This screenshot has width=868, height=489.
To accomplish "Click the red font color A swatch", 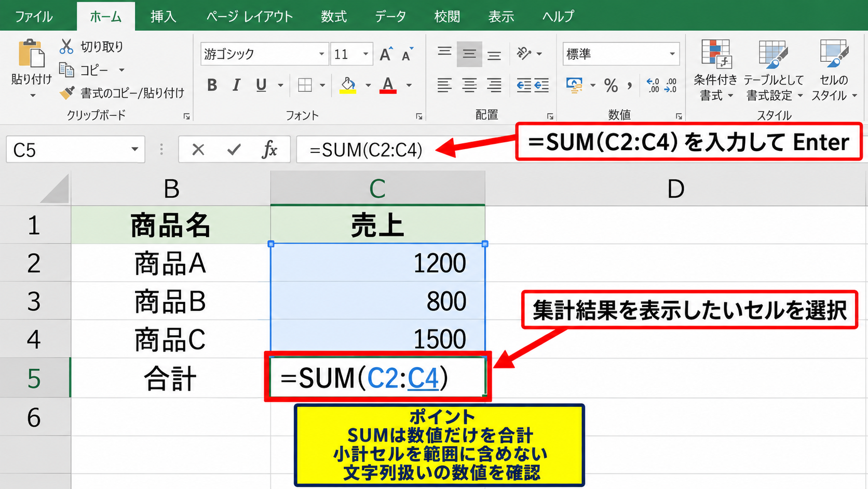I will click(388, 85).
